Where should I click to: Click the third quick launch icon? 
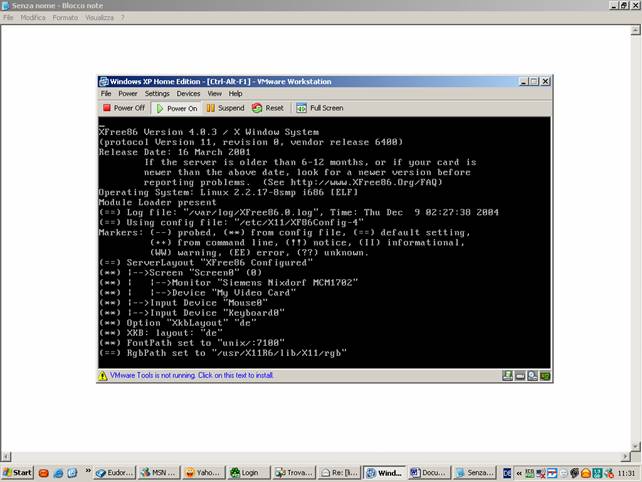coord(72,473)
